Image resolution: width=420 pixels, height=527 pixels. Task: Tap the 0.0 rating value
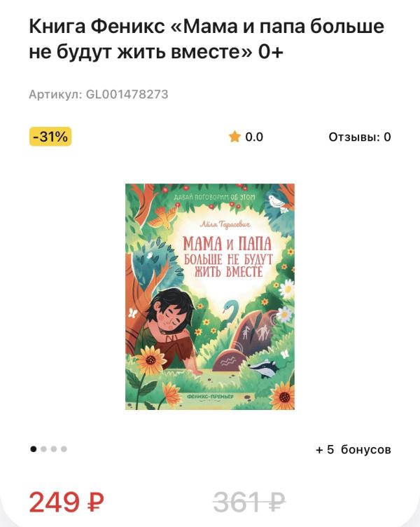coord(254,137)
